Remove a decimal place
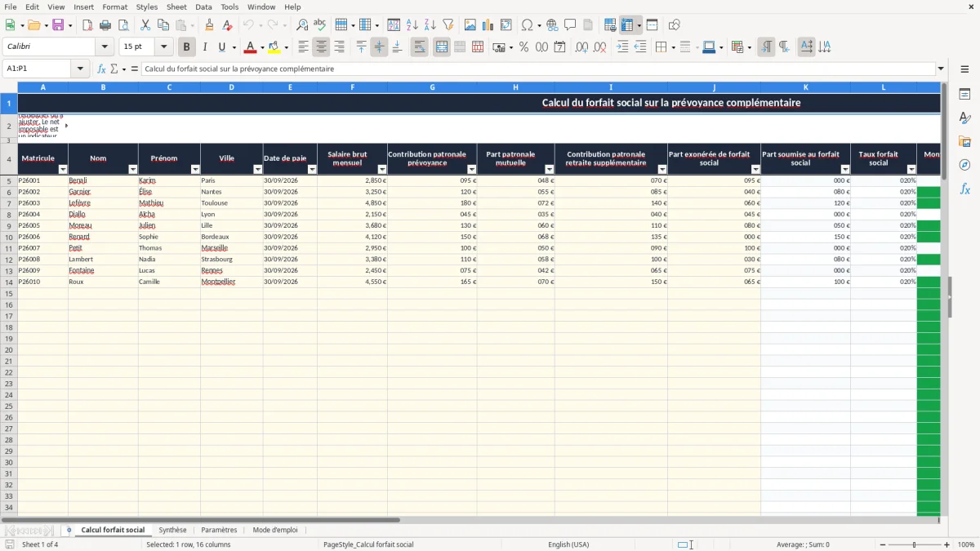The height and width of the screenshot is (551, 980). [x=599, y=47]
